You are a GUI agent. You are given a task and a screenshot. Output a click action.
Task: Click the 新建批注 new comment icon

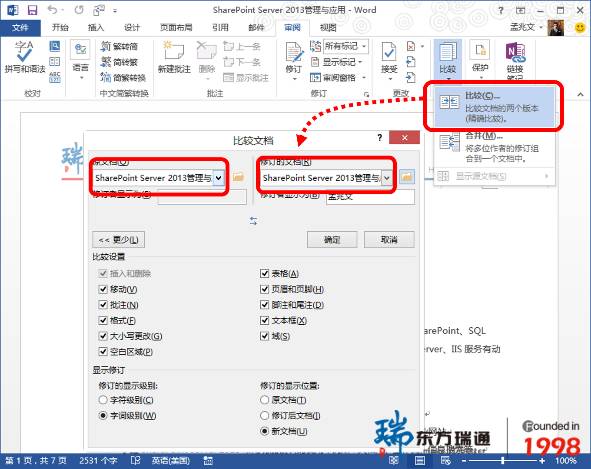173,51
